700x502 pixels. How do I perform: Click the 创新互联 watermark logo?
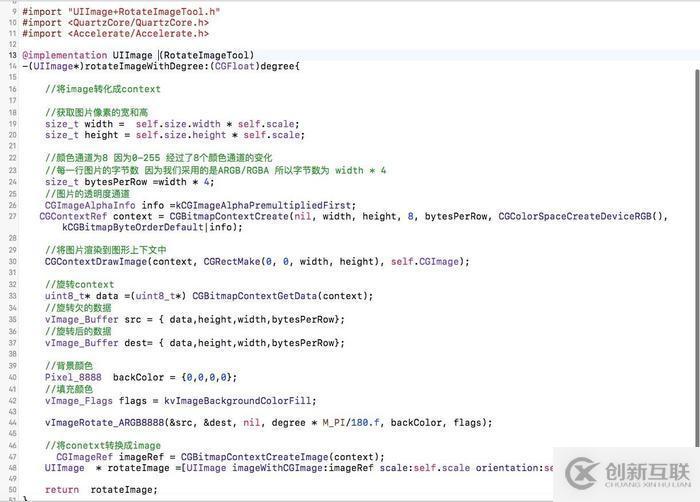pos(627,474)
